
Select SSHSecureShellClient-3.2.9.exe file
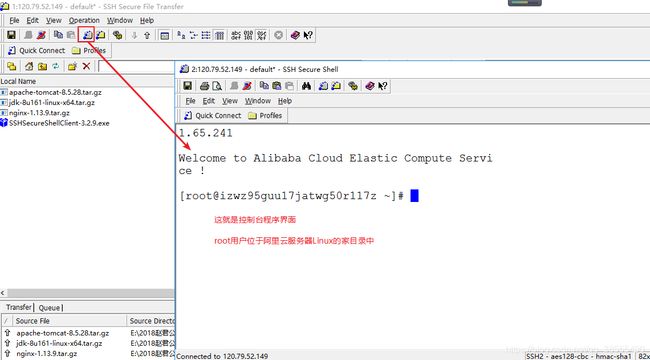tap(59, 123)
